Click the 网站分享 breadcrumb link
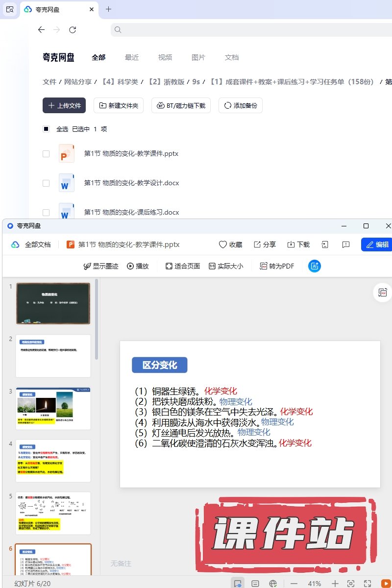 (78, 82)
